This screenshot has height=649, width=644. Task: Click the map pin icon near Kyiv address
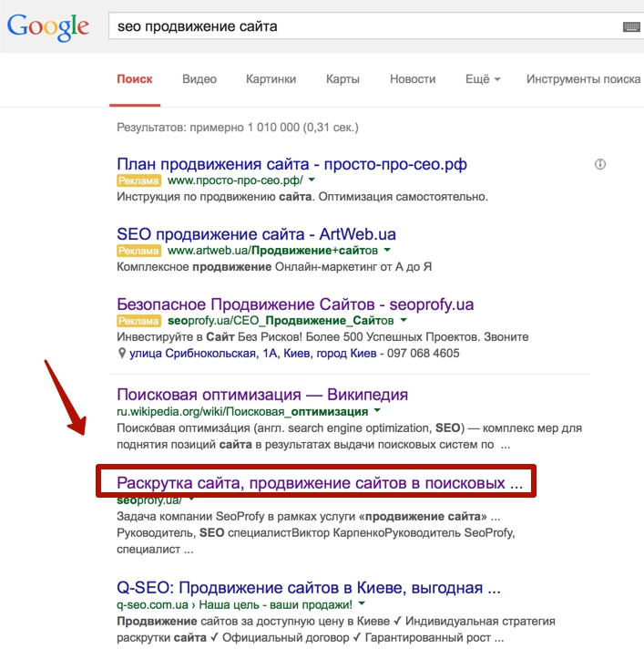[121, 353]
